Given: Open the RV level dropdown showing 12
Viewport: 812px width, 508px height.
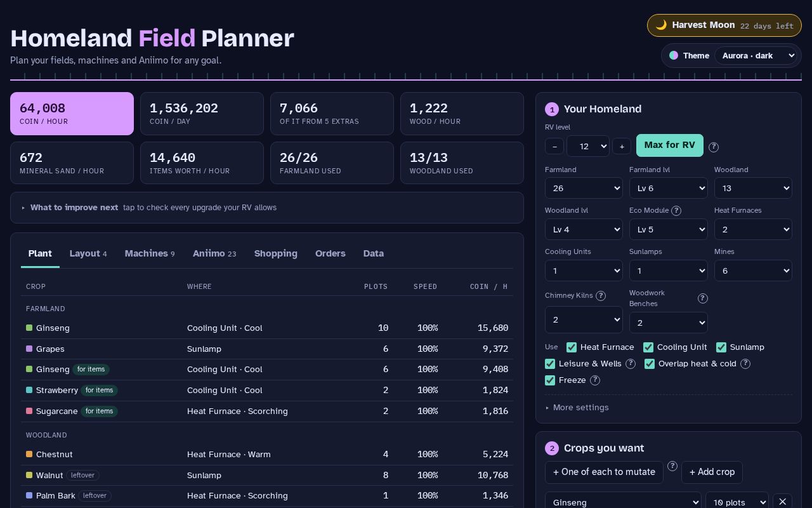Looking at the screenshot, I should [x=588, y=147].
